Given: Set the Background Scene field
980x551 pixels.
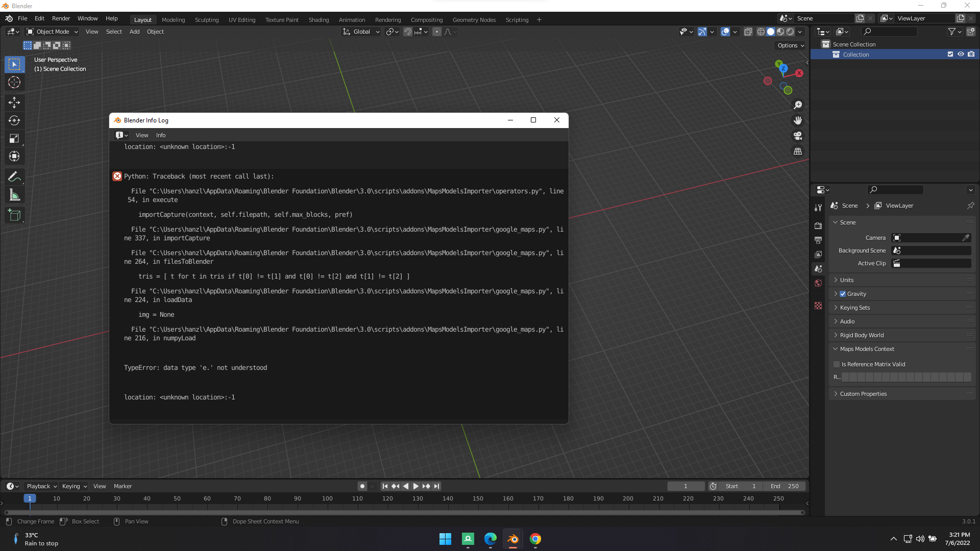Looking at the screenshot, I should click(931, 251).
